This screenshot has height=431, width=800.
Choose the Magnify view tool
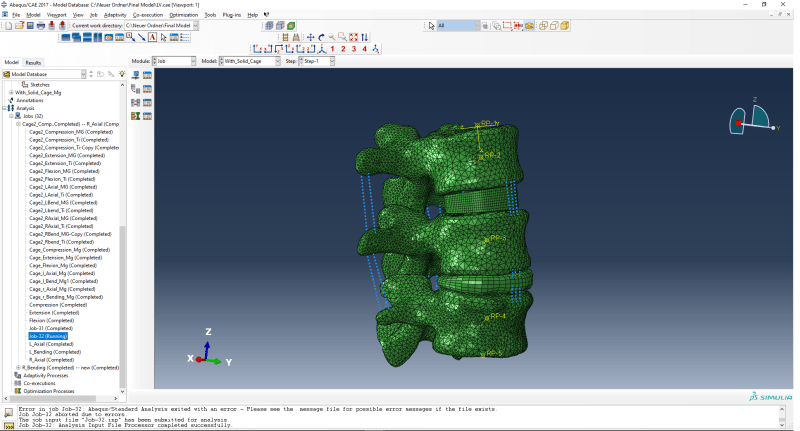click(x=332, y=37)
